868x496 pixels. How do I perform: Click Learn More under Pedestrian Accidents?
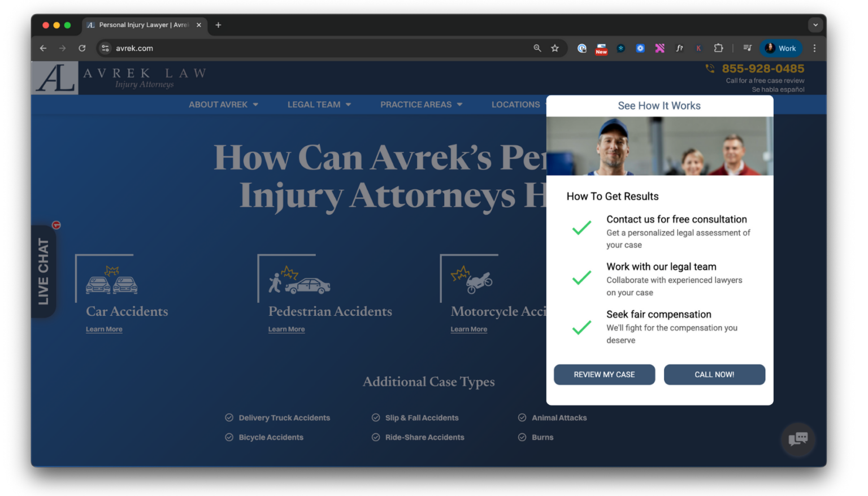(287, 329)
